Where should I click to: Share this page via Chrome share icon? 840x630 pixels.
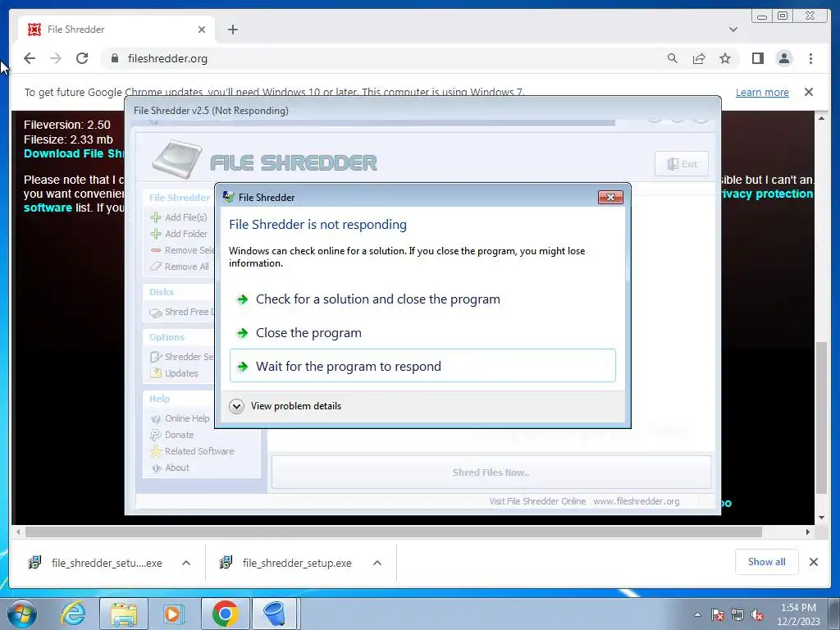(699, 58)
